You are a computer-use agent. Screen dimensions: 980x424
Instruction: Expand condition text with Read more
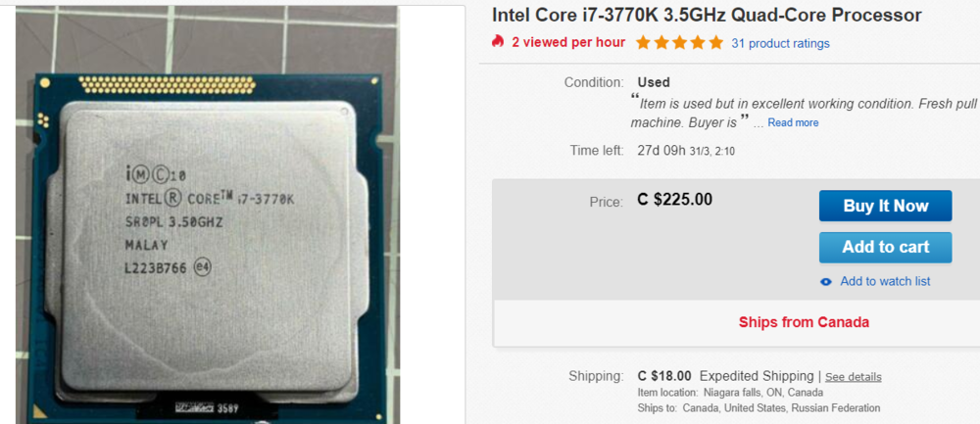coord(793,123)
